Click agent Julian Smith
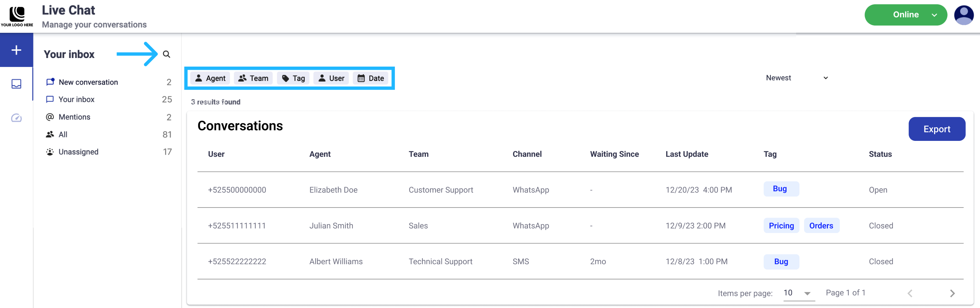Image resolution: width=980 pixels, height=308 pixels. (x=331, y=225)
